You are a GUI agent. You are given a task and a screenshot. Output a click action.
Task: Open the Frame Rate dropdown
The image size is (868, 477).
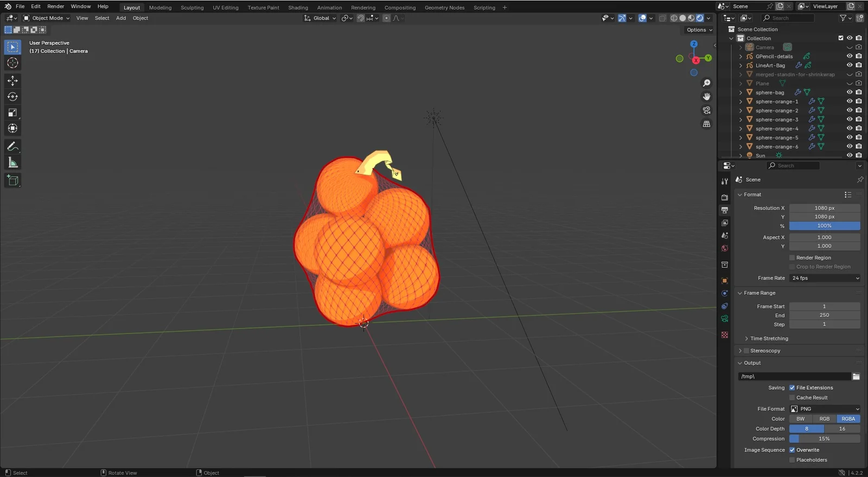(825, 278)
